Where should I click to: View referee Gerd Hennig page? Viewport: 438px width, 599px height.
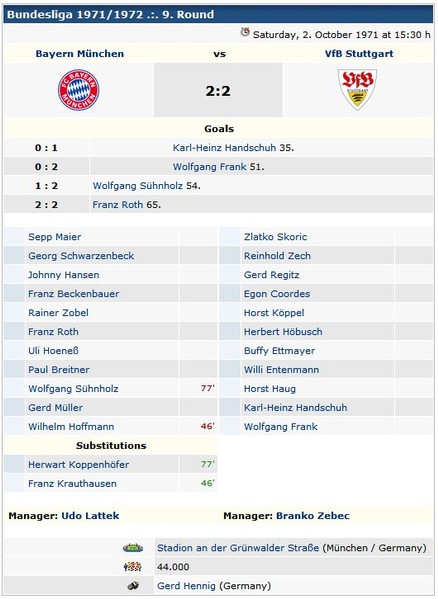186,586
